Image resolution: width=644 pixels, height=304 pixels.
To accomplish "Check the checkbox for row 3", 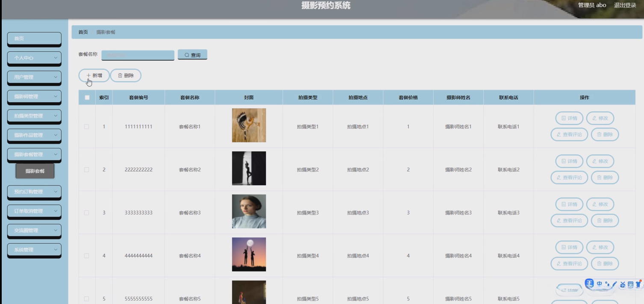I will click(x=87, y=213).
